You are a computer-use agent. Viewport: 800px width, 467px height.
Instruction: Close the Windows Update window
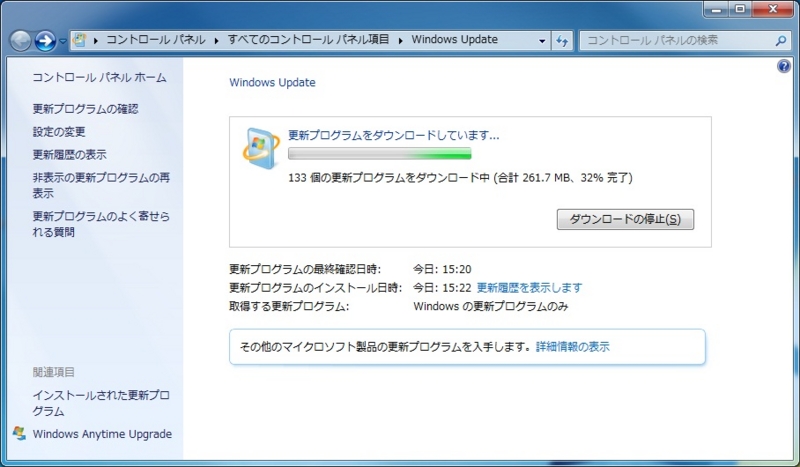pos(773,9)
